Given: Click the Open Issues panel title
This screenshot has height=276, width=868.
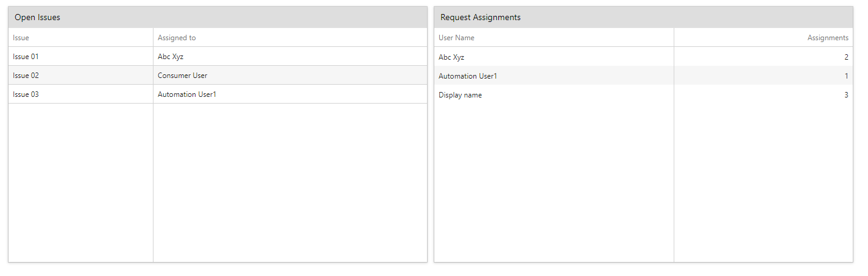Looking at the screenshot, I should pos(37,18).
